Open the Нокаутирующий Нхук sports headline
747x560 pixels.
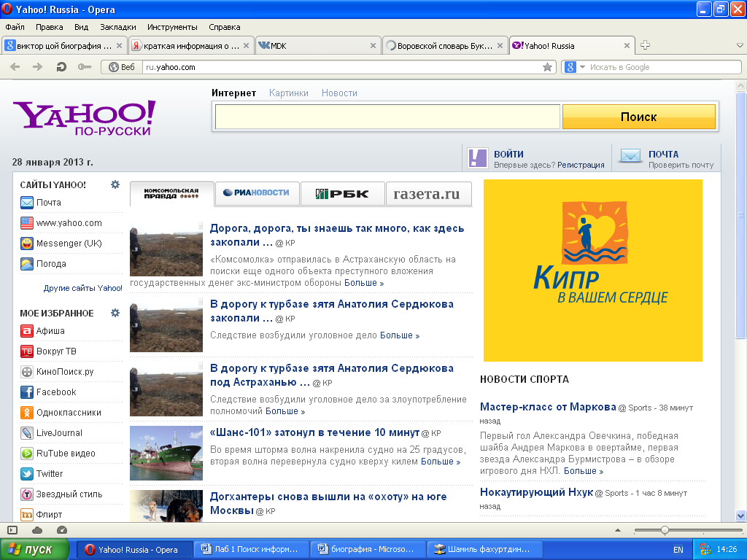click(x=536, y=492)
